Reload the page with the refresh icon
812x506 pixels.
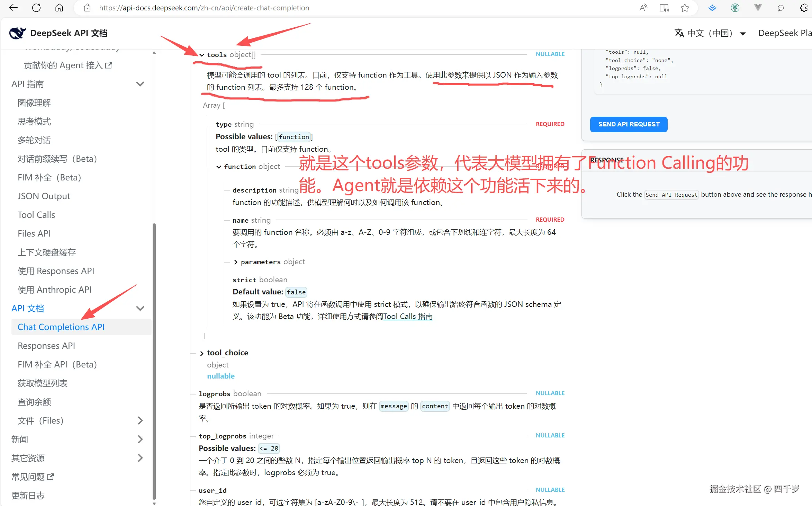click(36, 8)
